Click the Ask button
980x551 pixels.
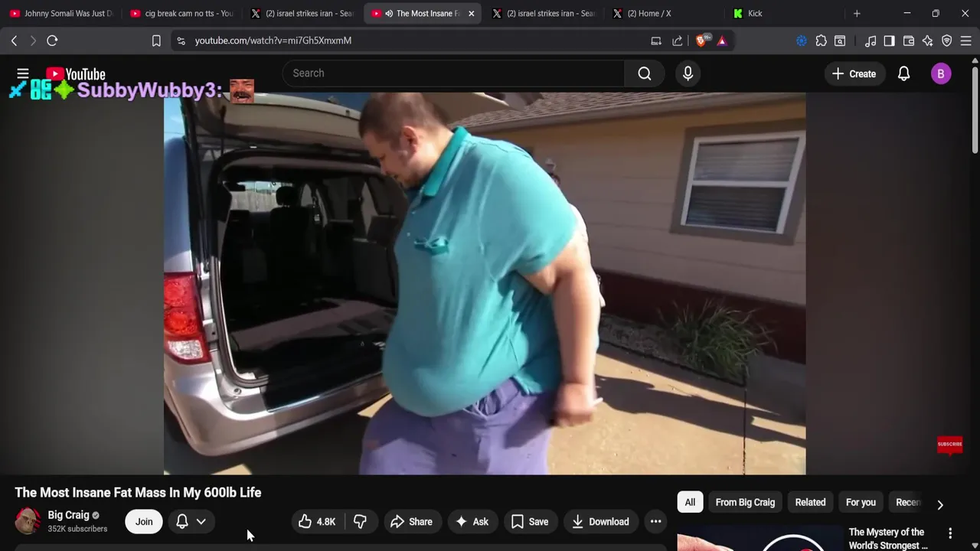click(x=472, y=522)
